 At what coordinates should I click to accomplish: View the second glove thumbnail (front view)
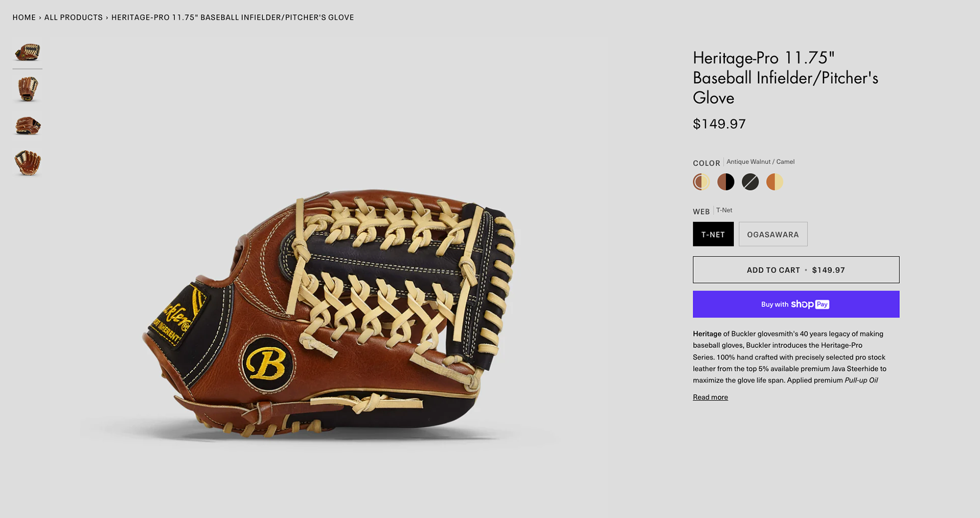click(28, 89)
